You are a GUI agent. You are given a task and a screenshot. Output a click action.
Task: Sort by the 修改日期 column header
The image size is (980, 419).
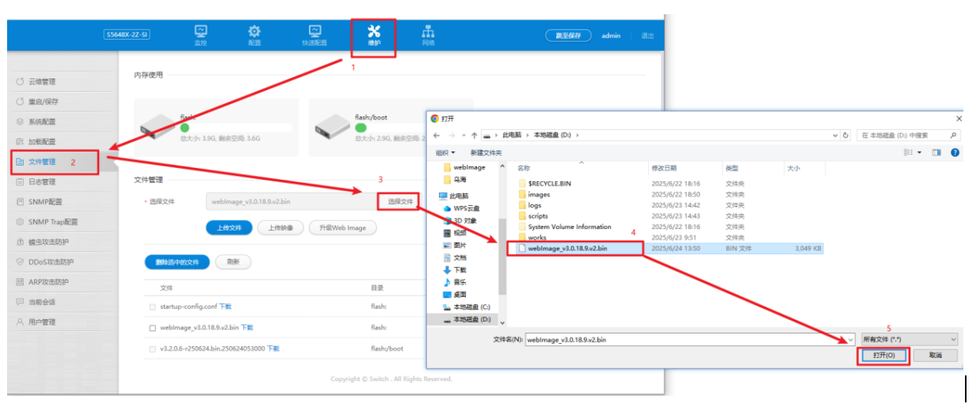(664, 168)
